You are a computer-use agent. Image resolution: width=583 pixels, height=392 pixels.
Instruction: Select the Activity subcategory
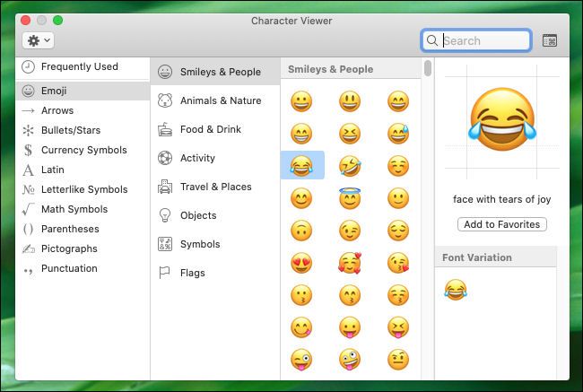click(215, 158)
